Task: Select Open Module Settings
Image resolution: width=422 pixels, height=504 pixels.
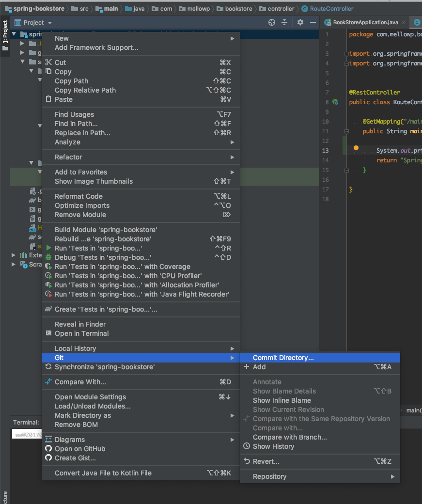Action: click(x=90, y=396)
